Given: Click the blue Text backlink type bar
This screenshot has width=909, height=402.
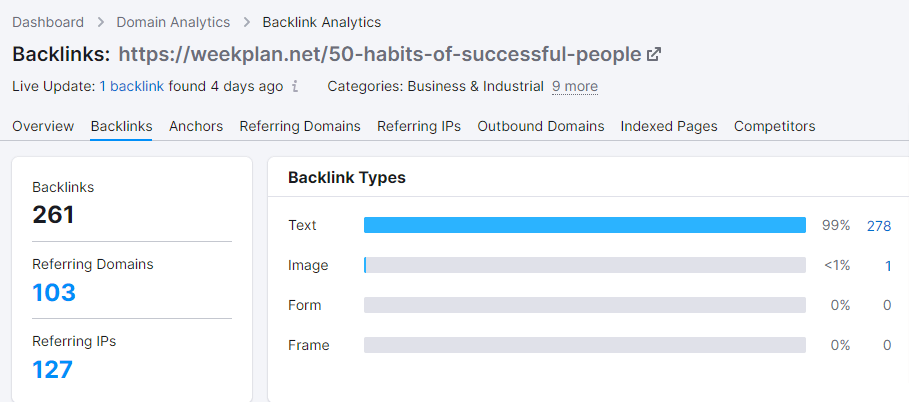Looking at the screenshot, I should (584, 225).
